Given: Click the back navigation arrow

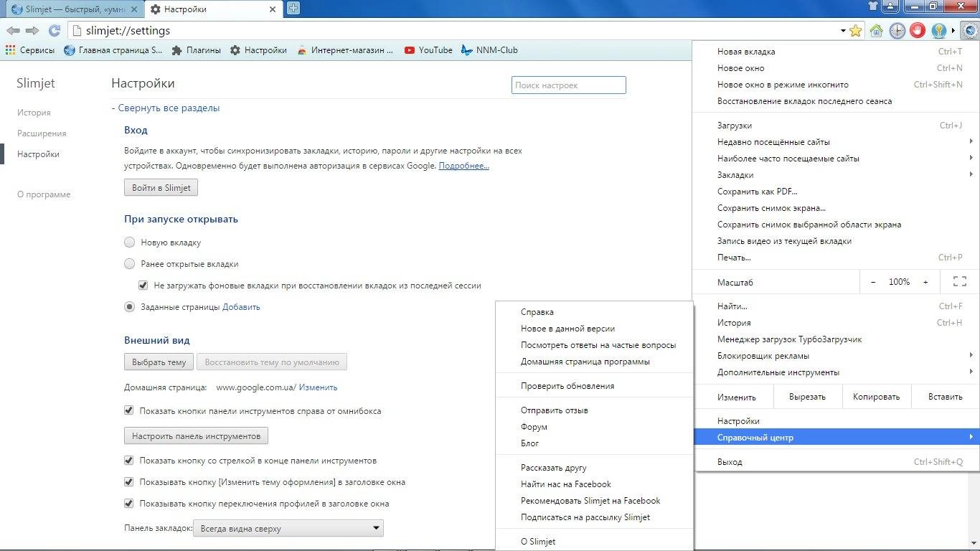Looking at the screenshot, I should (x=13, y=31).
